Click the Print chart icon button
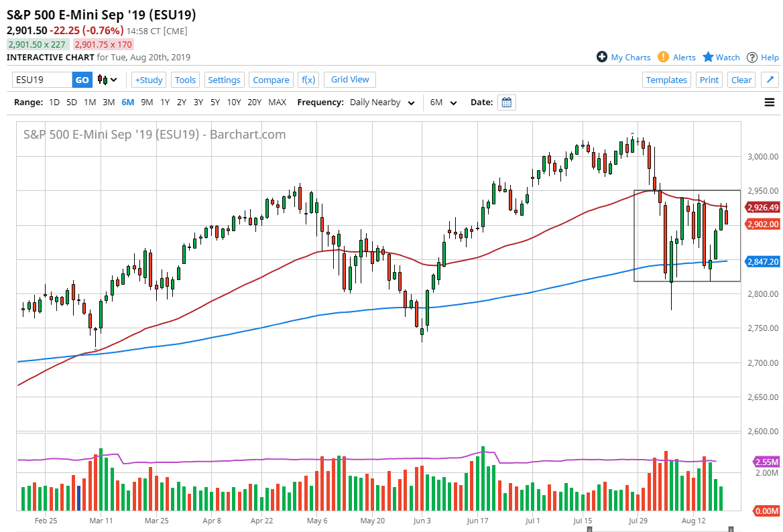This screenshot has height=532, width=783. (x=709, y=80)
